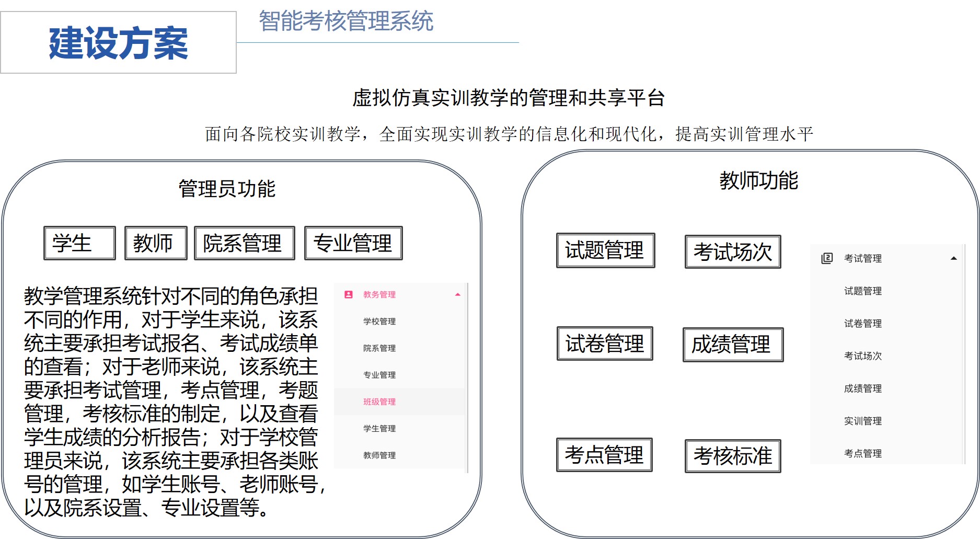980x539 pixels.
Task: Click the 教师 box
Action: (156, 243)
